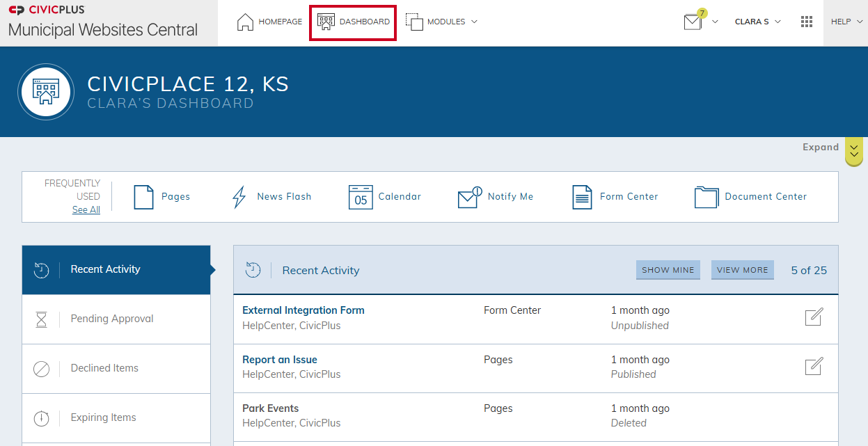Open the apps grid icon
This screenshot has height=446, width=868.
coord(807,22)
